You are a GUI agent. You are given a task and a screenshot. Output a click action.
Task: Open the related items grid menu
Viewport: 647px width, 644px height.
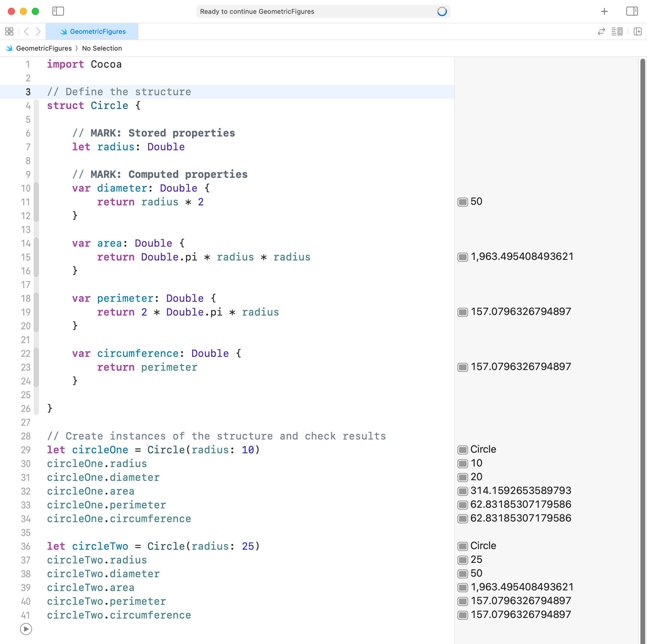coord(9,31)
